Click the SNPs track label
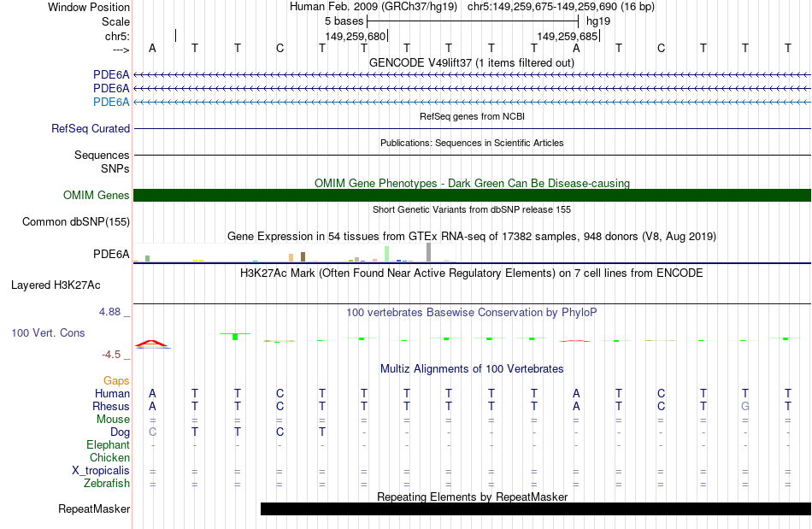 [x=115, y=168]
